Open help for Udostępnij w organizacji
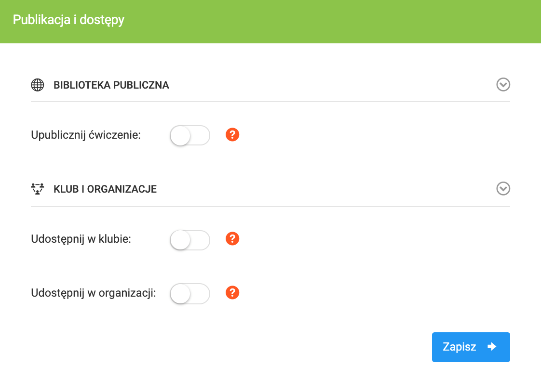This screenshot has height=392, width=541. click(x=232, y=292)
